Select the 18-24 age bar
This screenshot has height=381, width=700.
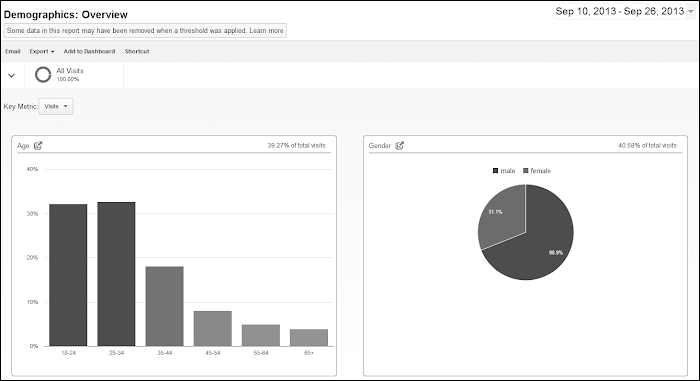68,275
